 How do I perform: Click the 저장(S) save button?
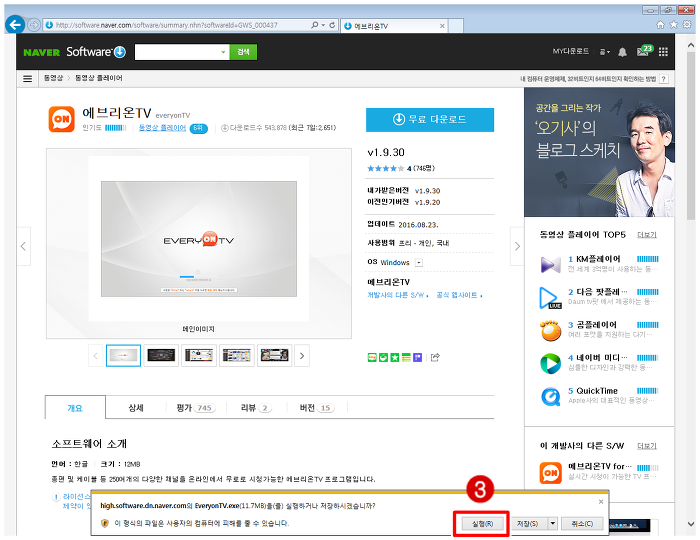pyautogui.click(x=528, y=523)
